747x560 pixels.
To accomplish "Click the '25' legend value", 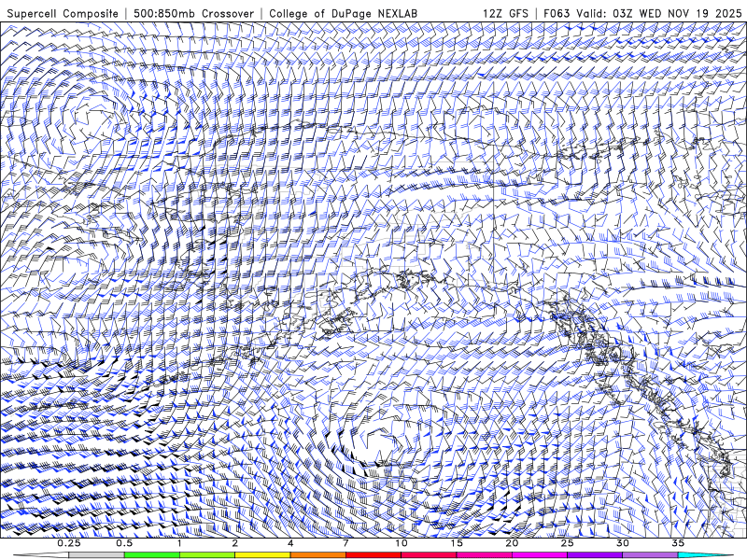I will (x=568, y=543).
